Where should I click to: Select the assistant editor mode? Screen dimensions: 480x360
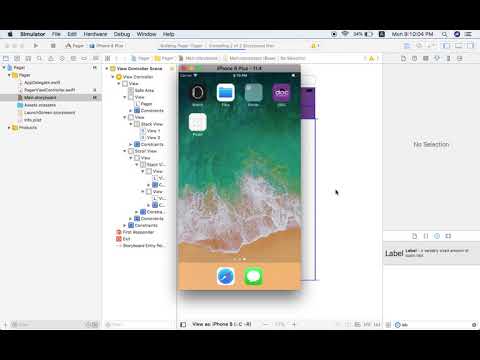click(x=419, y=46)
